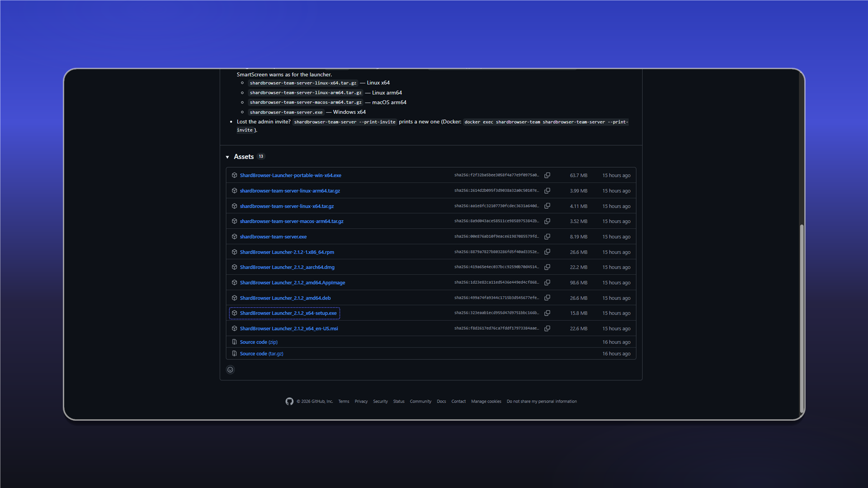
Task: Download Source code (tar.gz)
Action: [x=261, y=354]
